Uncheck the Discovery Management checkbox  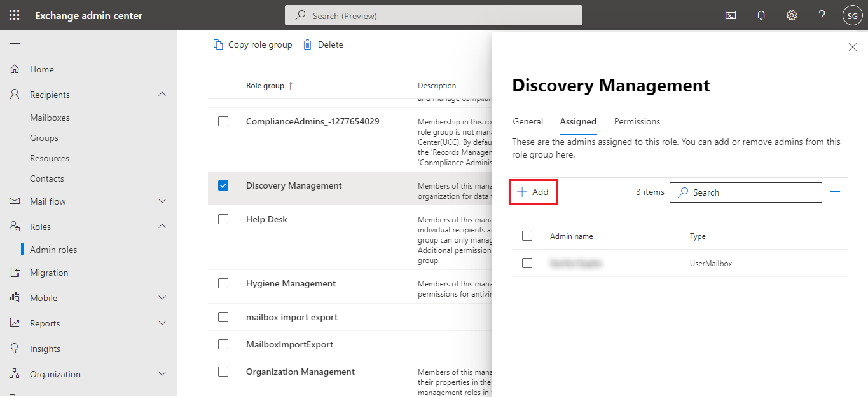click(x=223, y=186)
